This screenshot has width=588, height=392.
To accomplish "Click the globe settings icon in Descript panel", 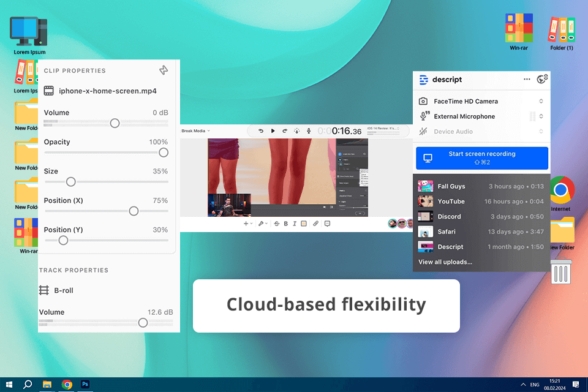I will (x=542, y=79).
